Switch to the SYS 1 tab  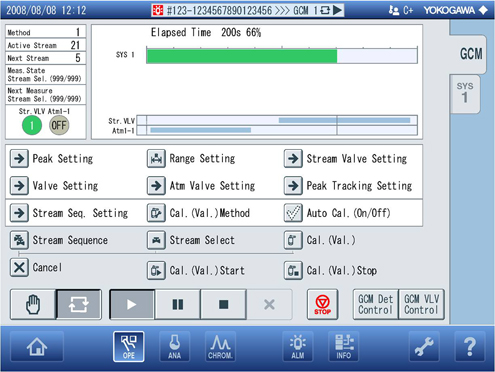click(x=465, y=94)
